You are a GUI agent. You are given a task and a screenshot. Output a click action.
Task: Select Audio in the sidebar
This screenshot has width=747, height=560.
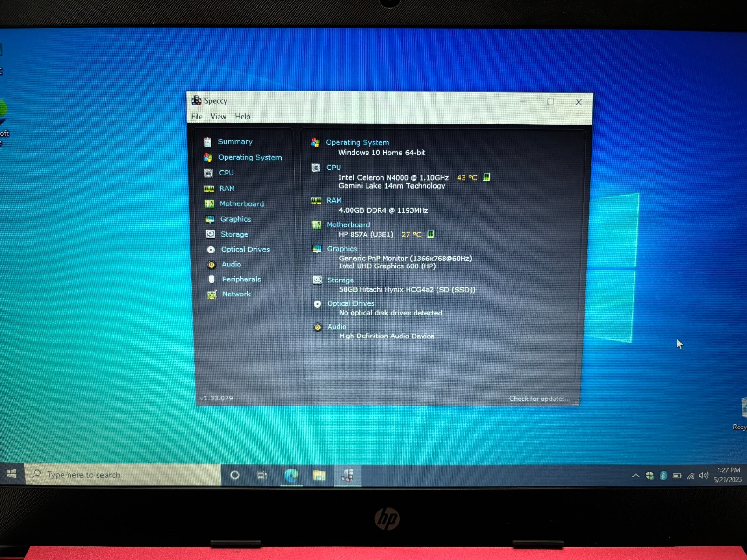(x=231, y=264)
